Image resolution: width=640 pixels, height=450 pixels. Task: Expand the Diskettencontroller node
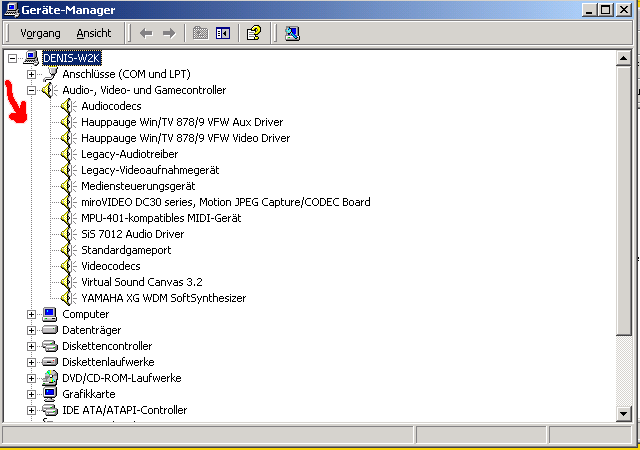(31, 346)
